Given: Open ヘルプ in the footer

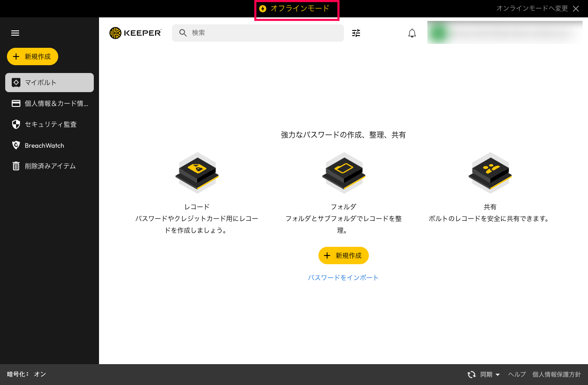Looking at the screenshot, I should [x=517, y=375].
